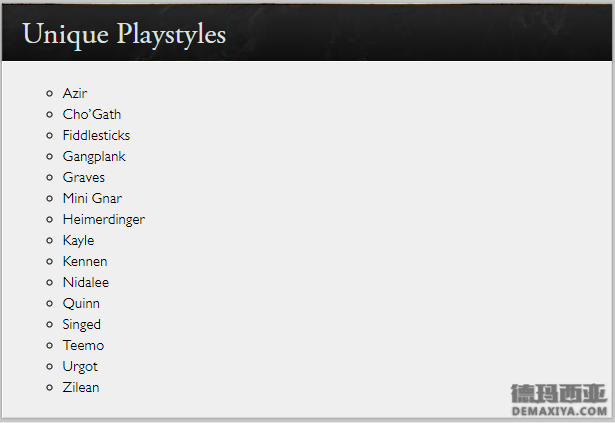This screenshot has width=615, height=423.
Task: Click the Heimerdinger list item
Action: click(104, 219)
